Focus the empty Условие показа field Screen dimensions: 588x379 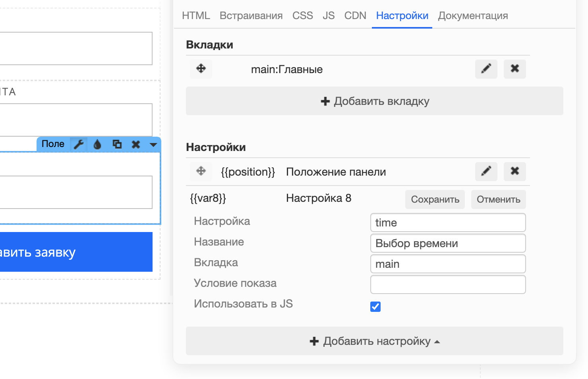[x=448, y=284]
